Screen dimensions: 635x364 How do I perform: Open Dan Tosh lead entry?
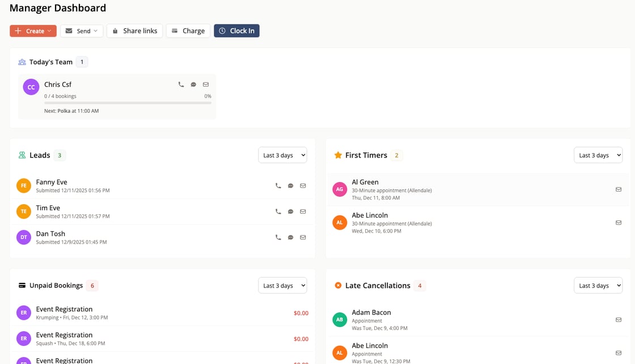(162, 237)
